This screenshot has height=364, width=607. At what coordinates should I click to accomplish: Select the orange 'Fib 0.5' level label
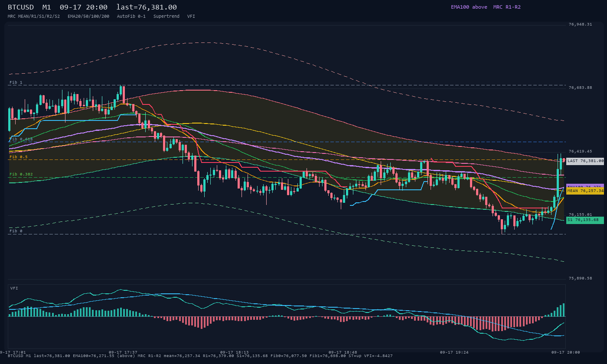(x=19, y=157)
